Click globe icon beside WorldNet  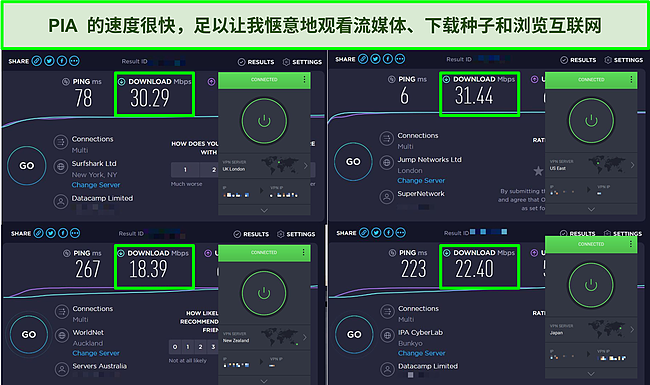click(62, 335)
